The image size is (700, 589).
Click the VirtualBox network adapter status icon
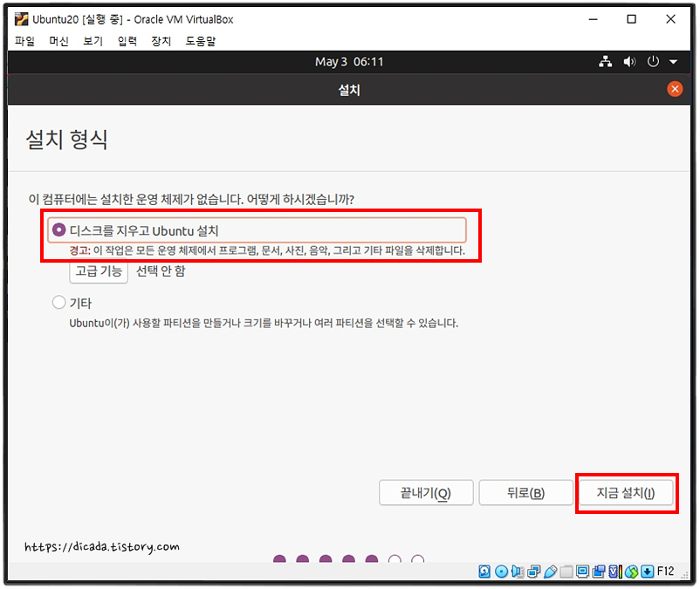point(534,572)
